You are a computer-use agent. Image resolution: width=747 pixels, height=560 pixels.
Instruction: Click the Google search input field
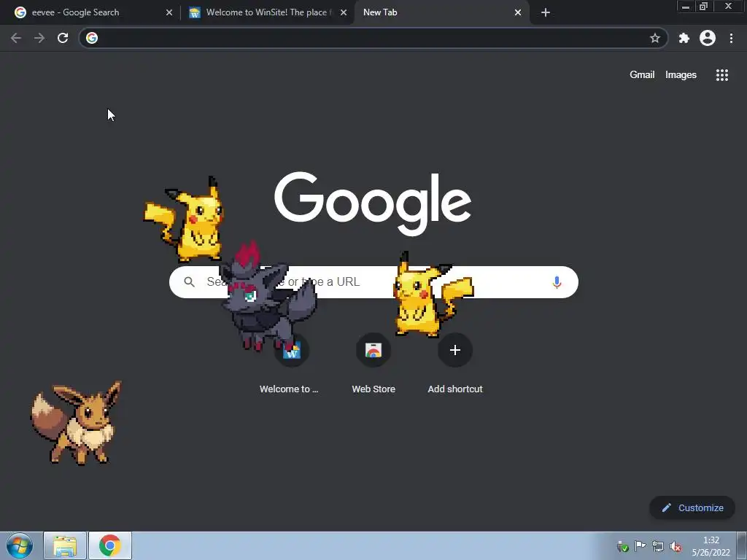tap(374, 282)
